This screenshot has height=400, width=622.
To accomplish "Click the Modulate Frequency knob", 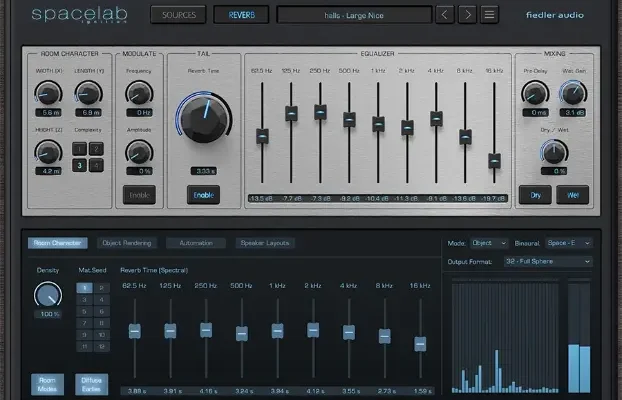I will coord(139,94).
